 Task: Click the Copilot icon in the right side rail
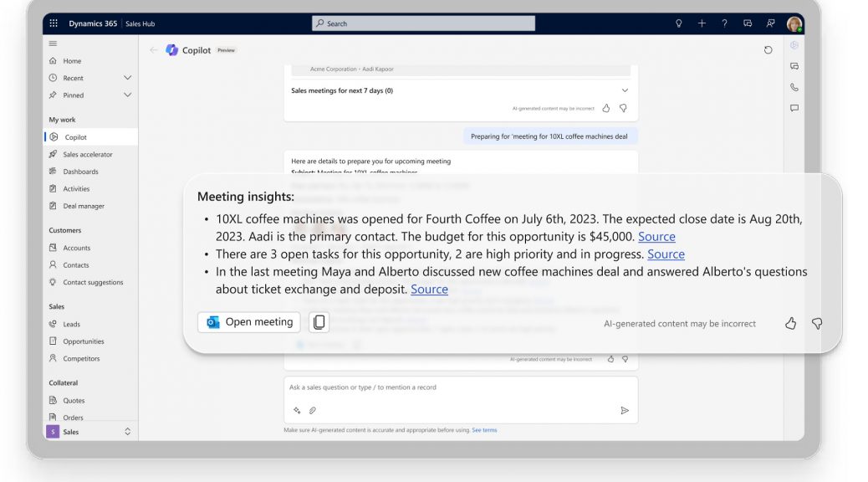coord(794,45)
